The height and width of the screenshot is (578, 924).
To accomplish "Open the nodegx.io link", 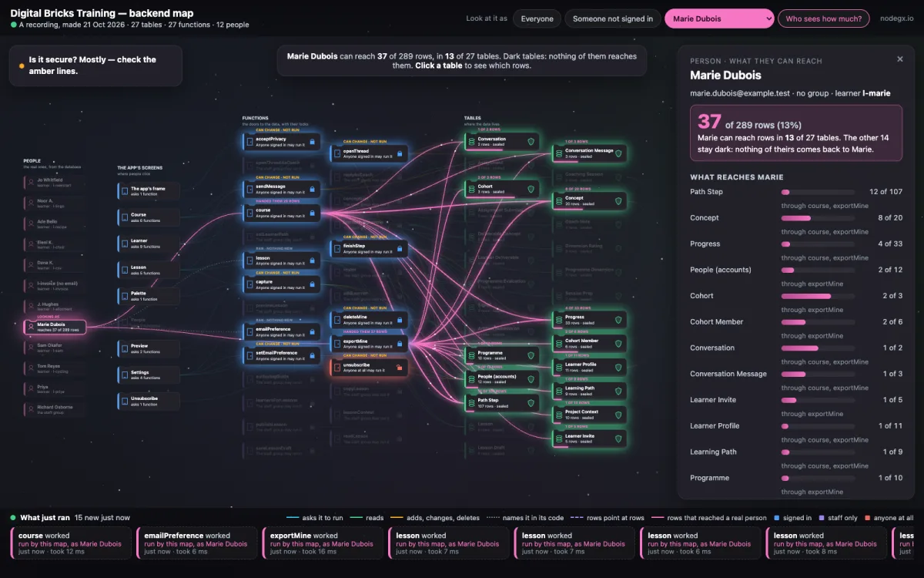I will pos(897,18).
